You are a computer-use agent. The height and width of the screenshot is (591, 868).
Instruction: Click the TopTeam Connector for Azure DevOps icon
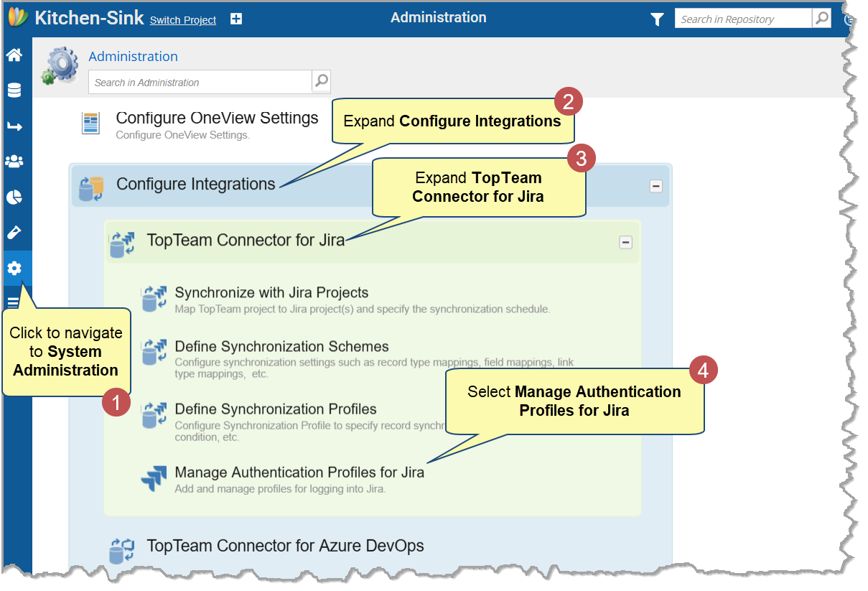click(x=122, y=550)
